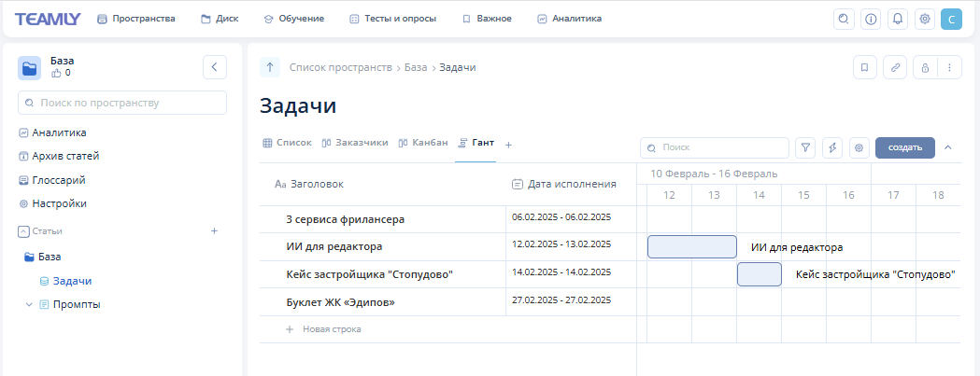Viewport: 980px width, 376px height.
Task: Collapse the Статьи section
Action: [x=23, y=230]
